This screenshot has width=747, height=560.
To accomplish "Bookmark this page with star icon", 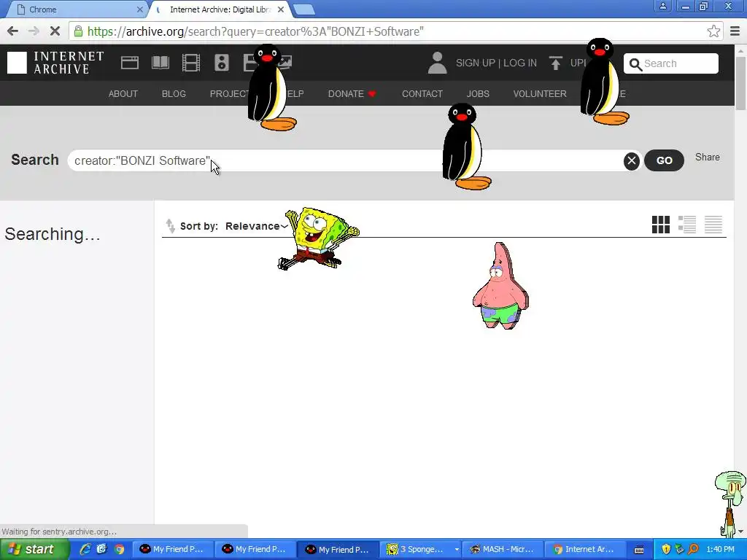I will click(713, 31).
